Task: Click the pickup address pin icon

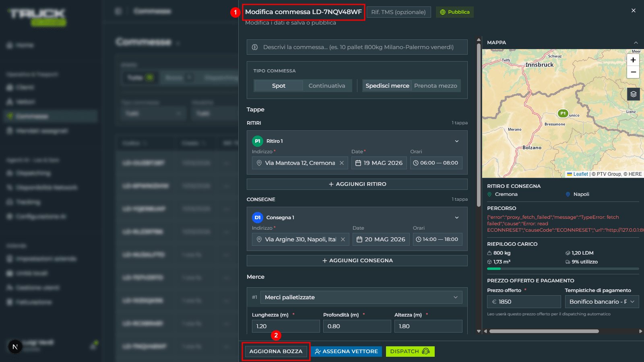Action: (259, 163)
